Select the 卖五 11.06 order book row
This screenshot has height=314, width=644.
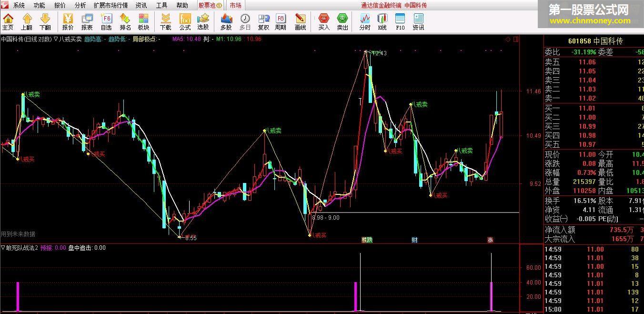pyautogui.click(x=594, y=62)
